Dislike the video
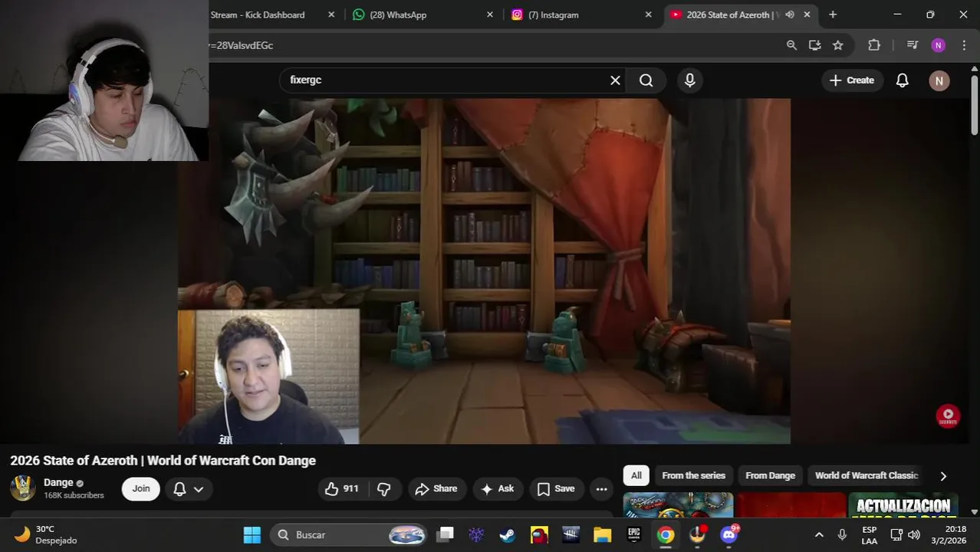The height and width of the screenshot is (552, 980). tap(385, 488)
